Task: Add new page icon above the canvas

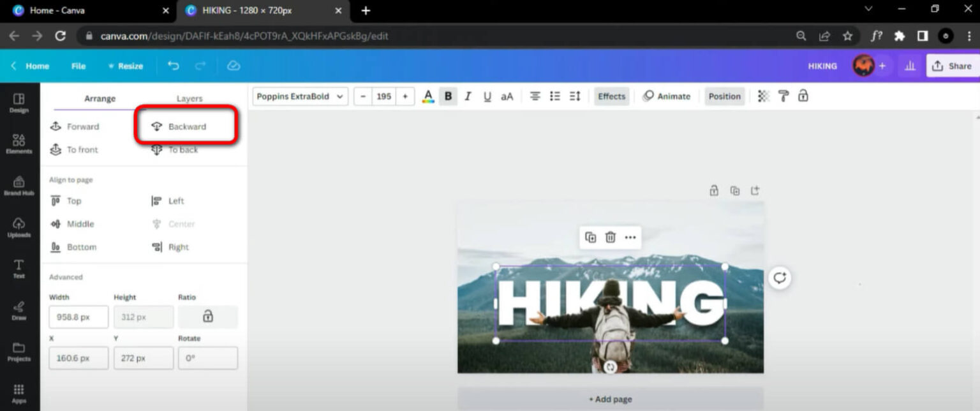Action: (755, 190)
